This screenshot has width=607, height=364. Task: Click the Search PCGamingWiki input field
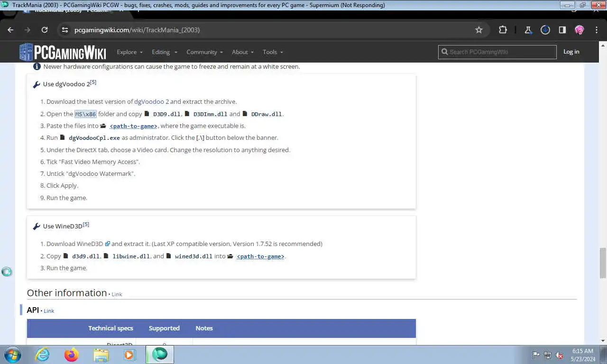click(497, 52)
